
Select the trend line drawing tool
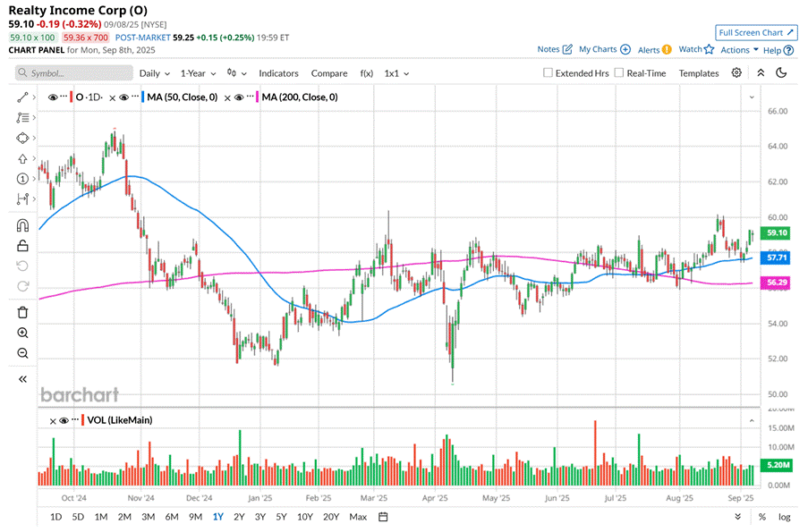[22, 97]
